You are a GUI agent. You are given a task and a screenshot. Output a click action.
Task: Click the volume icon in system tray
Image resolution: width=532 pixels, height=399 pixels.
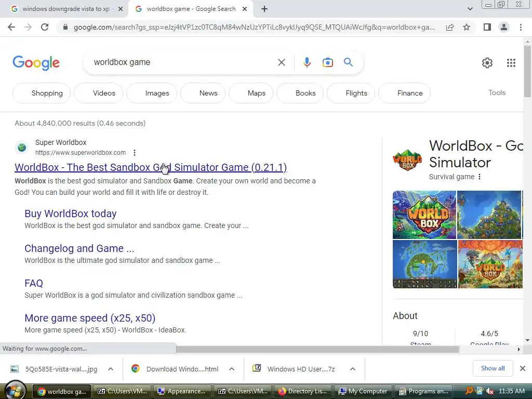(x=489, y=391)
